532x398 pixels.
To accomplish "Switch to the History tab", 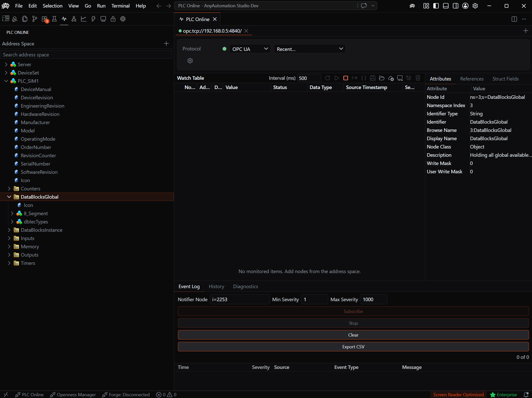I will 216,286.
